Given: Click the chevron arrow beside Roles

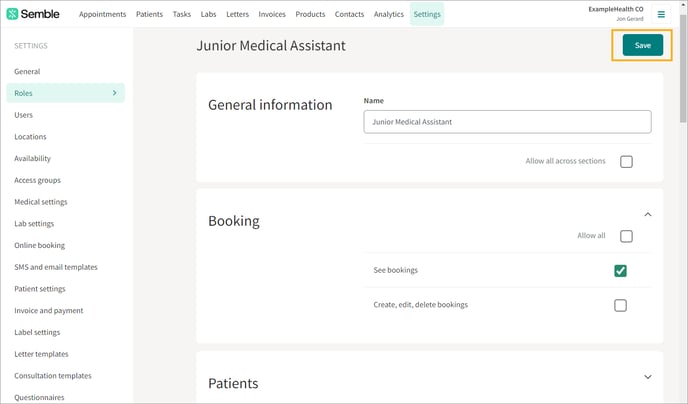Looking at the screenshot, I should tap(115, 93).
